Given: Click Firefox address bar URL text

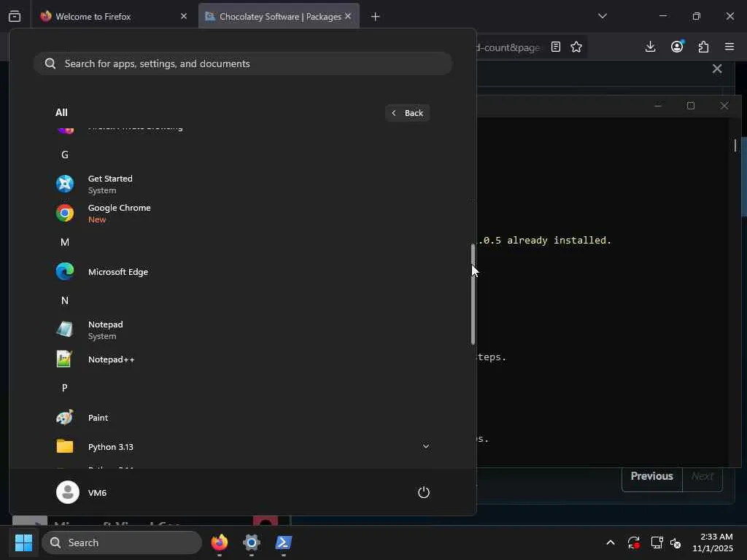Looking at the screenshot, I should 508,47.
